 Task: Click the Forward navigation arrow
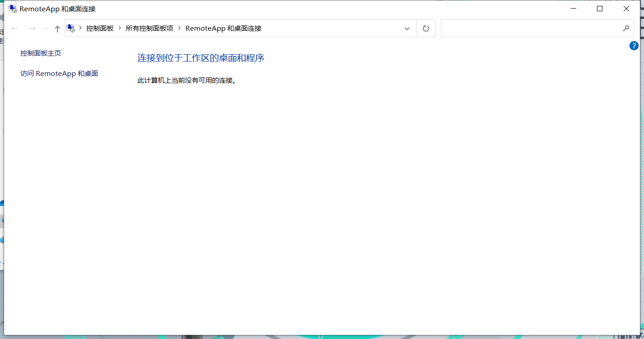coord(32,28)
